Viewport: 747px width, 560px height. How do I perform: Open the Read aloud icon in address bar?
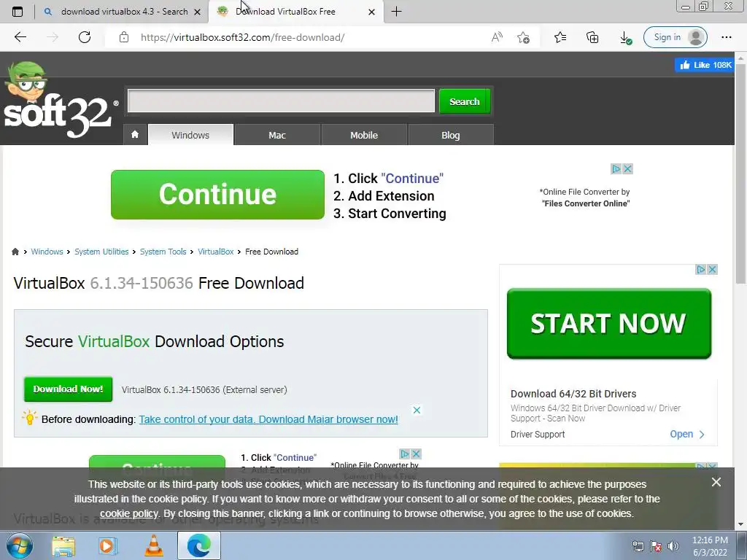497,37
